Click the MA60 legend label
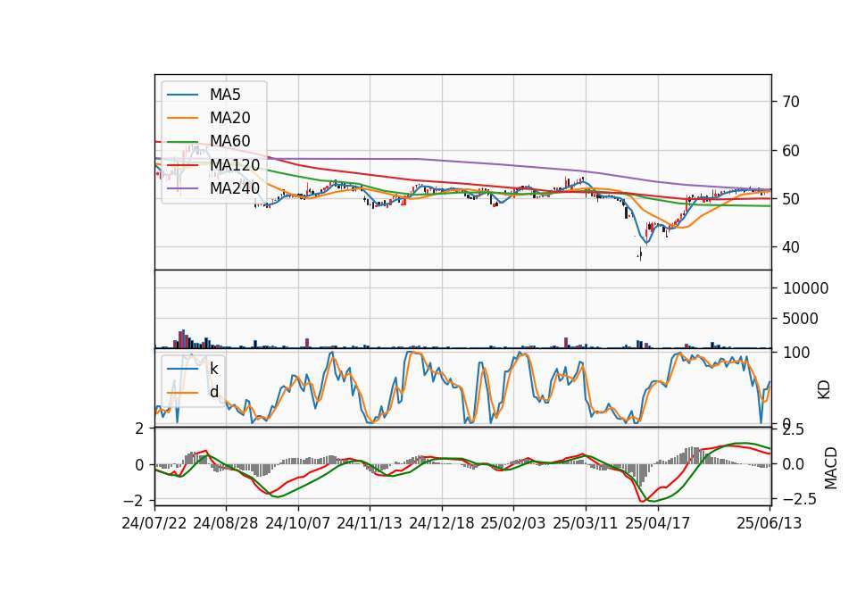 click(230, 142)
